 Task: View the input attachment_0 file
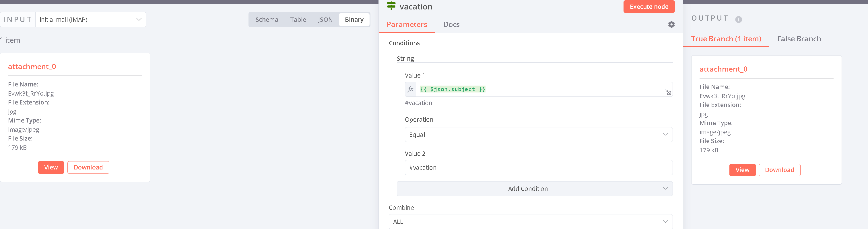pos(51,167)
